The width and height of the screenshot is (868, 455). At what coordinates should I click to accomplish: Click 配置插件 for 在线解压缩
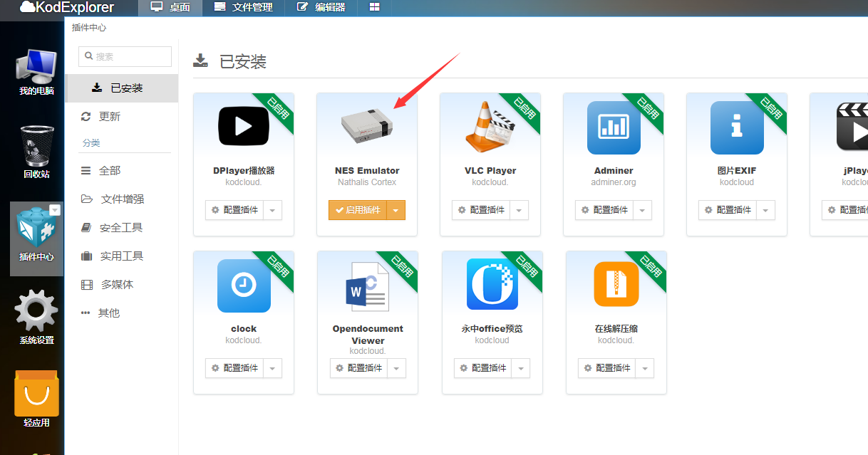click(x=607, y=368)
